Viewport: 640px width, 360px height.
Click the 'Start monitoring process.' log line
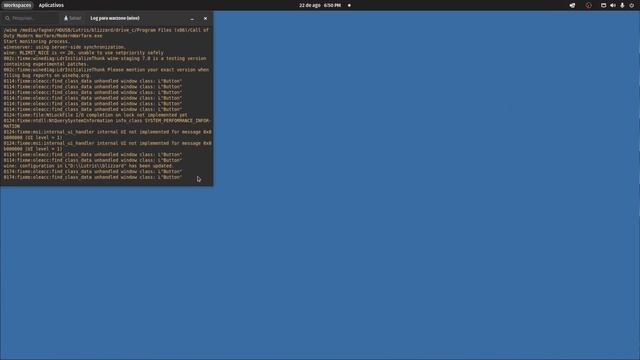coord(37,41)
